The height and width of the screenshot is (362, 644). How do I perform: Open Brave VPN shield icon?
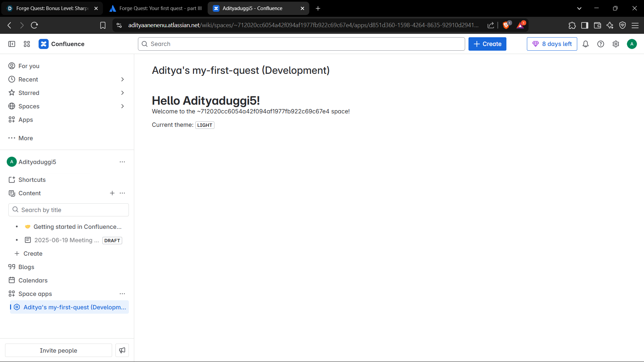coord(623,25)
